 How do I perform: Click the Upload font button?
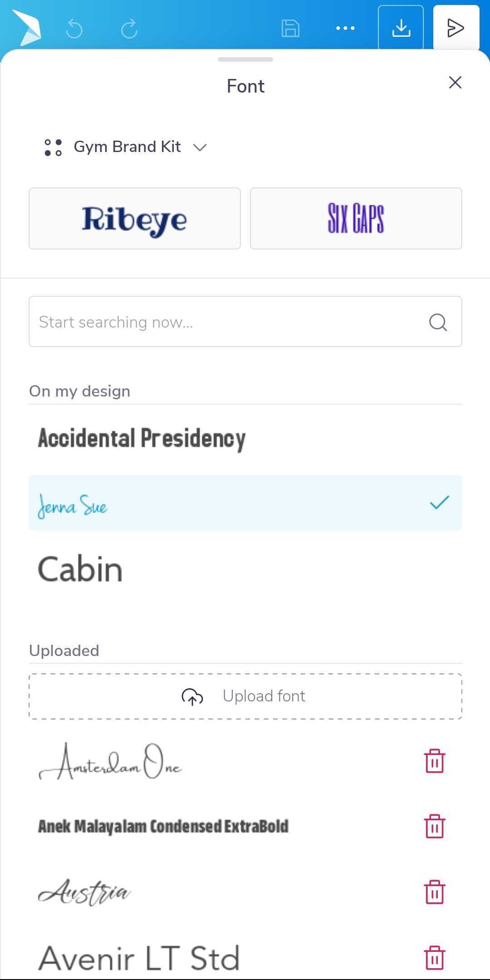pyautogui.click(x=245, y=696)
